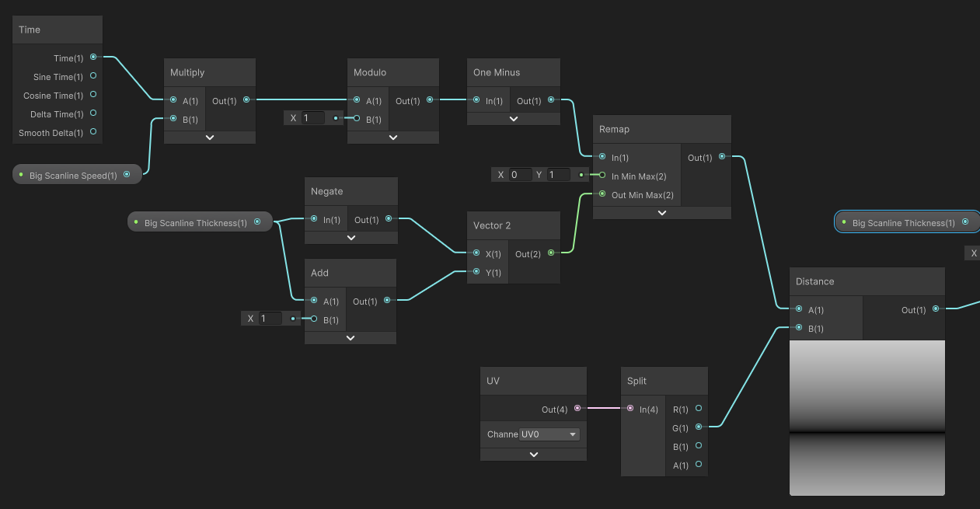The image size is (980, 509).
Task: Expand the Remap node chevron
Action: tap(661, 212)
